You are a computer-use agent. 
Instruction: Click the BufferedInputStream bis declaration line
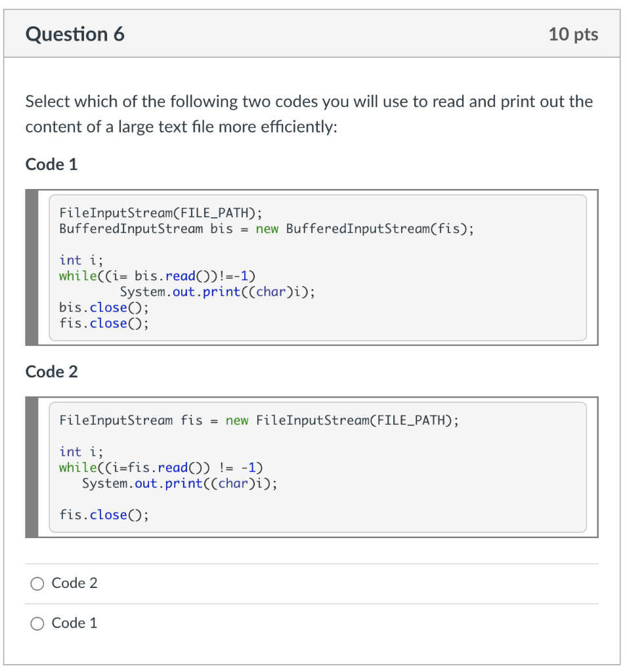(x=266, y=229)
